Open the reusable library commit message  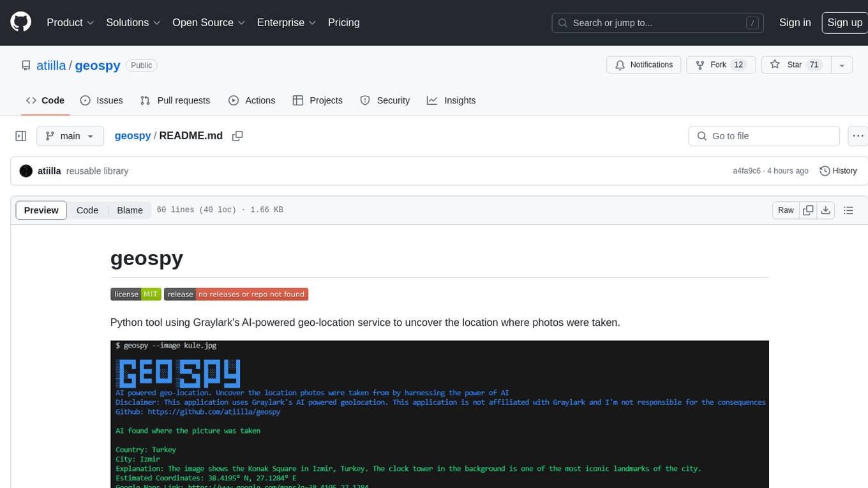pos(97,171)
